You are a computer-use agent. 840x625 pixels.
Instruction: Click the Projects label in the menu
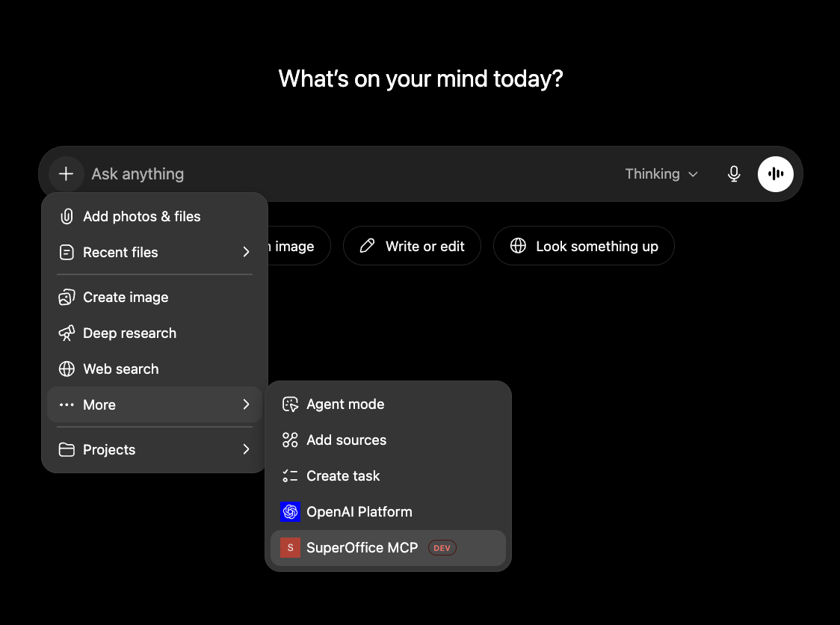109,450
